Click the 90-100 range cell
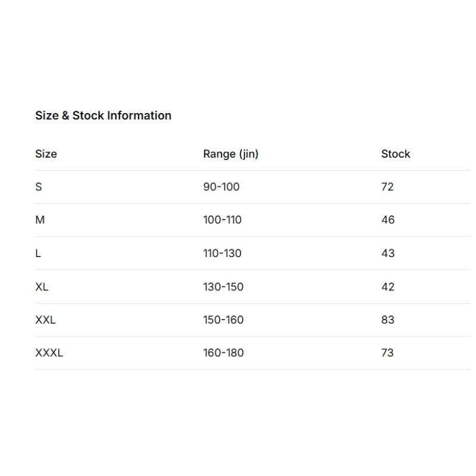Viewport: 476px width, 476px height. pos(221,187)
